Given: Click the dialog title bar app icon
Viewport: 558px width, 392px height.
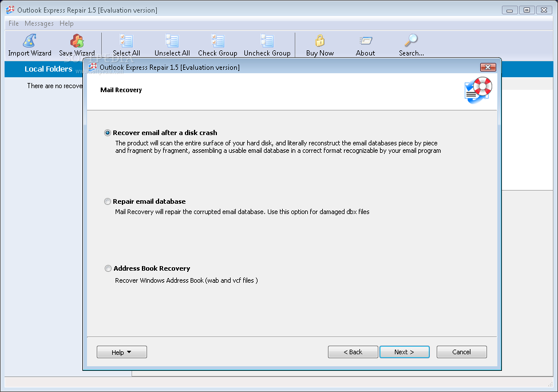Looking at the screenshot, I should [x=93, y=67].
